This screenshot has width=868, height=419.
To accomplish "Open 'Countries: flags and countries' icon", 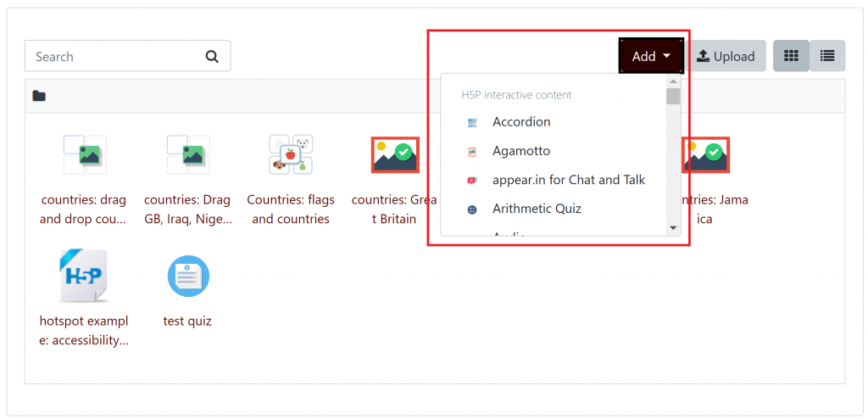I will (x=292, y=154).
